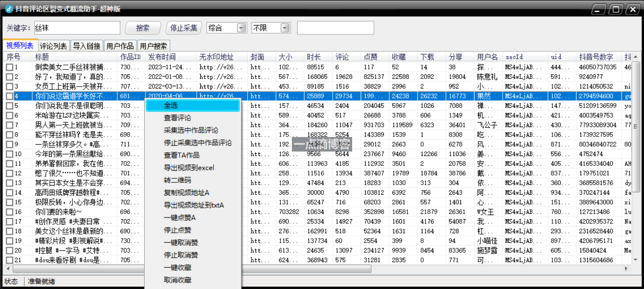This screenshot has width=644, height=289.
Task: Tick the checkbox for row 1
Action: tap(10, 67)
